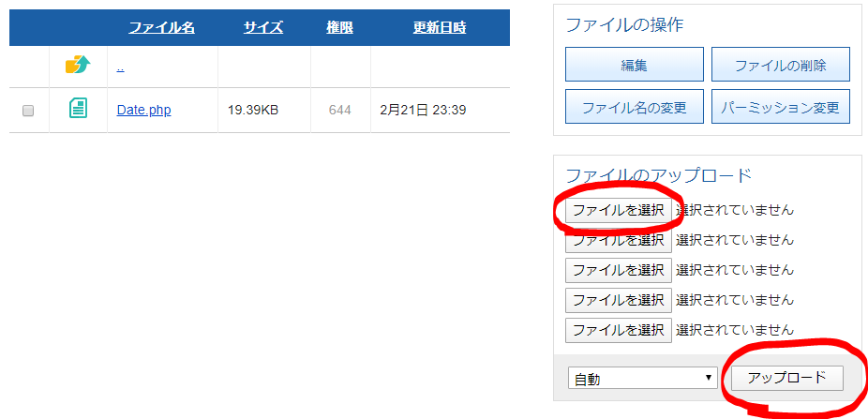Follow the '..' parent directory link
This screenshot has width=868, height=419.
tap(120, 68)
